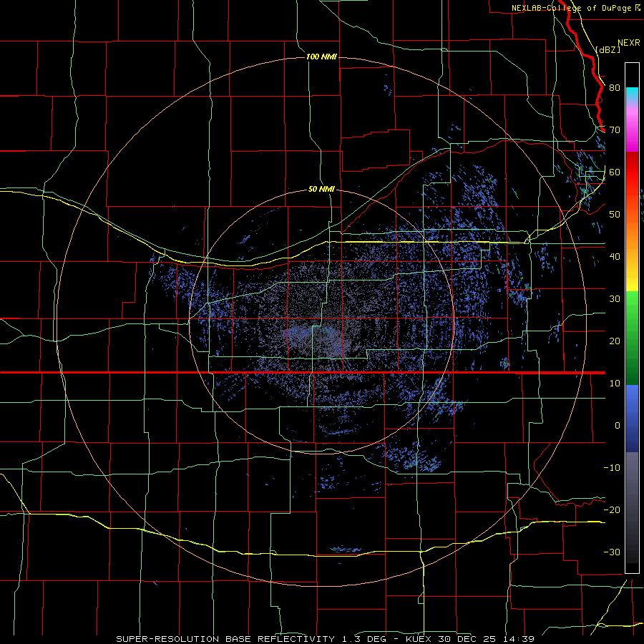644x644 pixels.
Task: Click the NEXRAD label at top right
Action: pos(628,43)
